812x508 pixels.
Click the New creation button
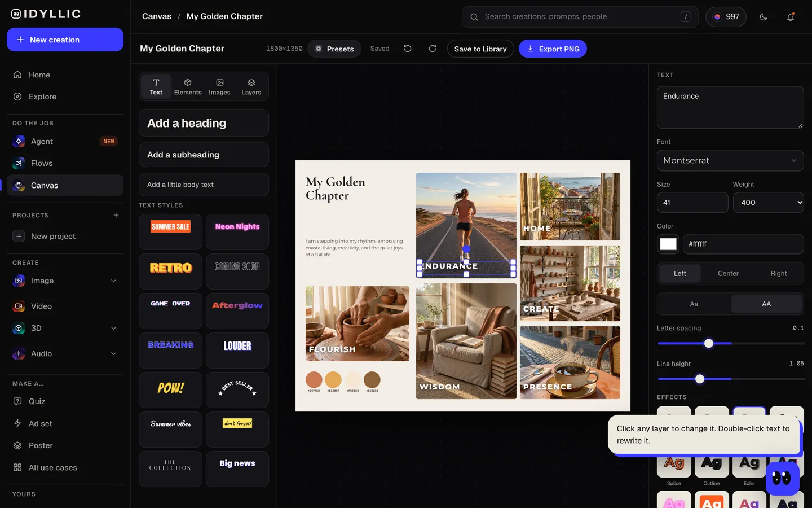point(65,40)
